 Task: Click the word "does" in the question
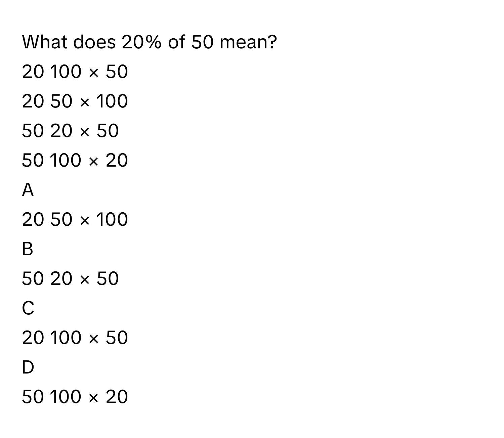click(94, 42)
